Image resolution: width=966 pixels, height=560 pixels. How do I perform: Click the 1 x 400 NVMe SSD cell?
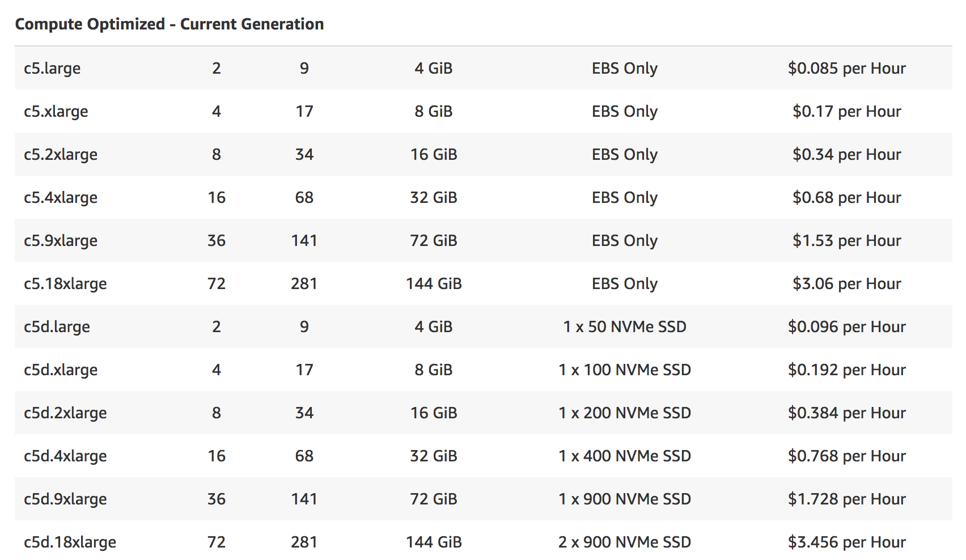(x=624, y=456)
